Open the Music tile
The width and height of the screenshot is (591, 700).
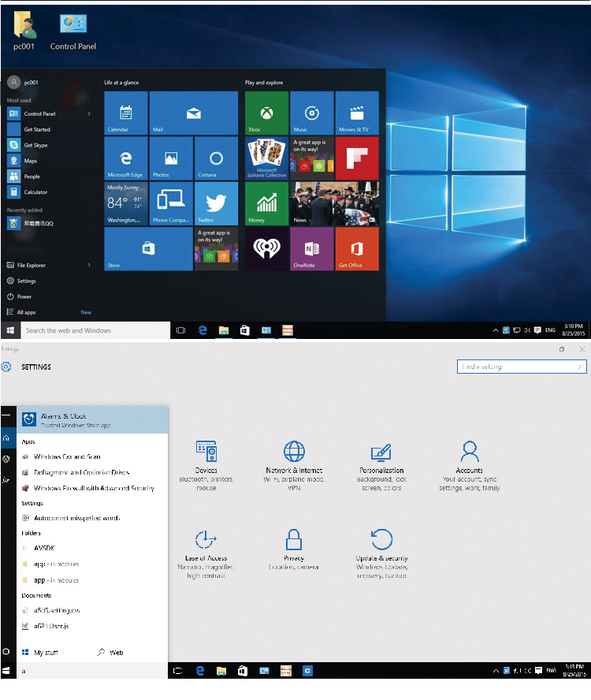click(312, 113)
